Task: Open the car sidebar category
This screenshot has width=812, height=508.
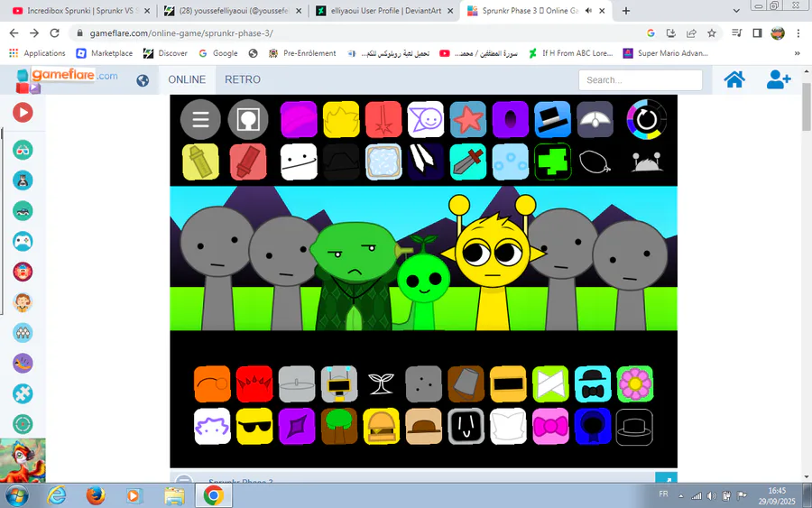Action: tap(23, 211)
